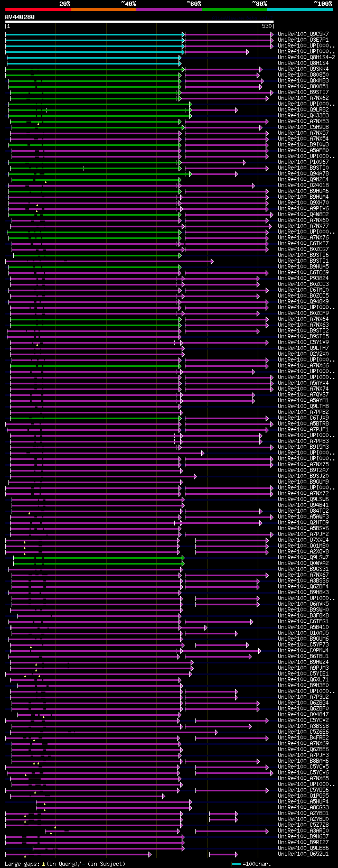338x868 pixels.
Task: Select the UniRef100_Q94B41 label
Action: click(303, 505)
